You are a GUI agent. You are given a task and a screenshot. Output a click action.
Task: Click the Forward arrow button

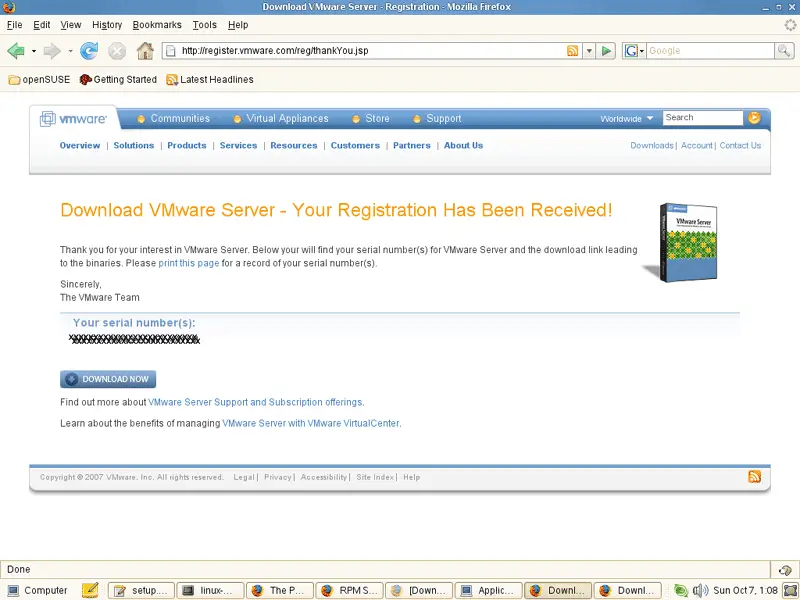[x=52, y=51]
